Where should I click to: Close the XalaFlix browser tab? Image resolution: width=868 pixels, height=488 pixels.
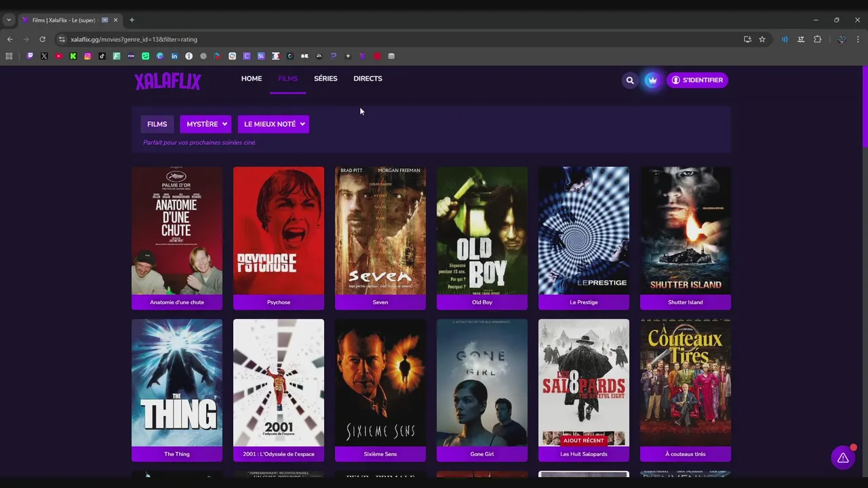(117, 20)
